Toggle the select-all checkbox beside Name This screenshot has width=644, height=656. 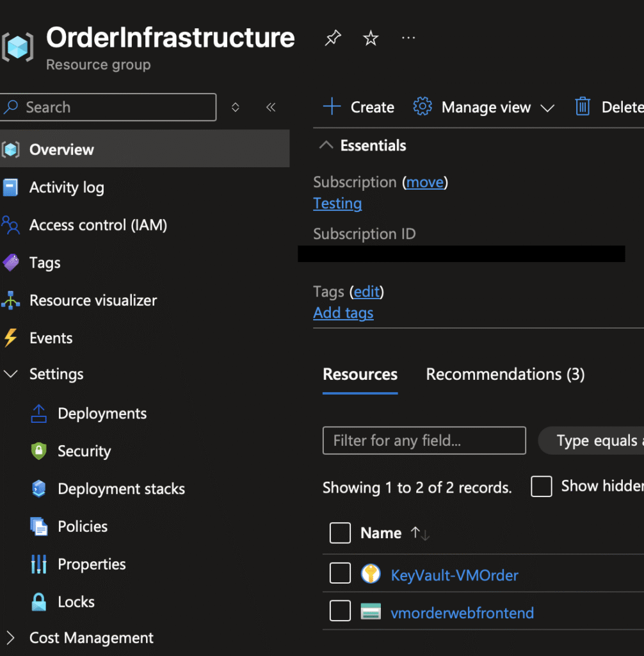(340, 532)
